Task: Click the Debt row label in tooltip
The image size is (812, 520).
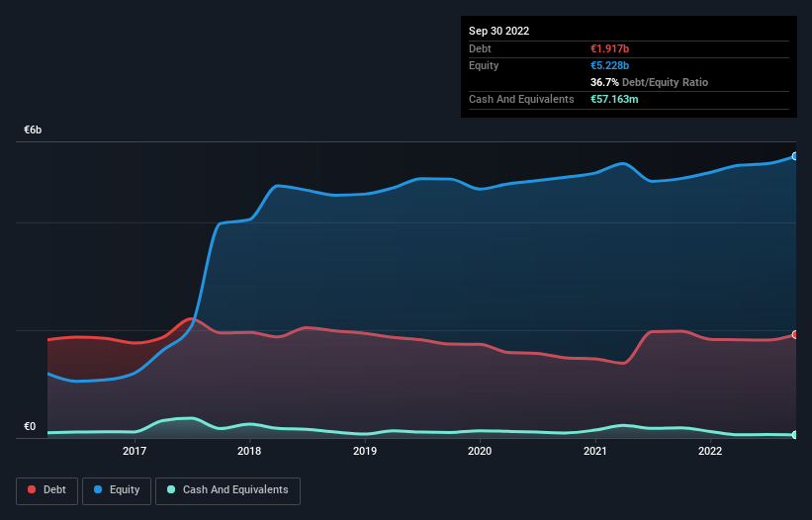Action: click(x=480, y=48)
